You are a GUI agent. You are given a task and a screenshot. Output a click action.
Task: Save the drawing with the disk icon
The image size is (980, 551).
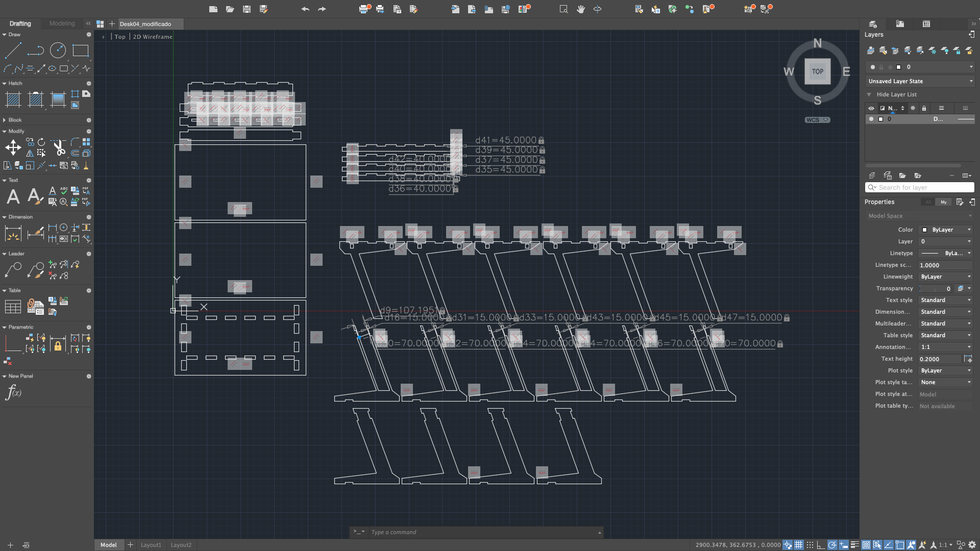tap(247, 9)
